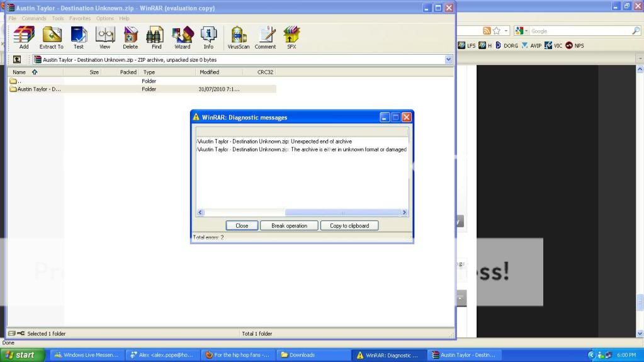Click diagnostic messages scrollbar right arrow
This screenshot has height=362, width=644.
(x=404, y=212)
